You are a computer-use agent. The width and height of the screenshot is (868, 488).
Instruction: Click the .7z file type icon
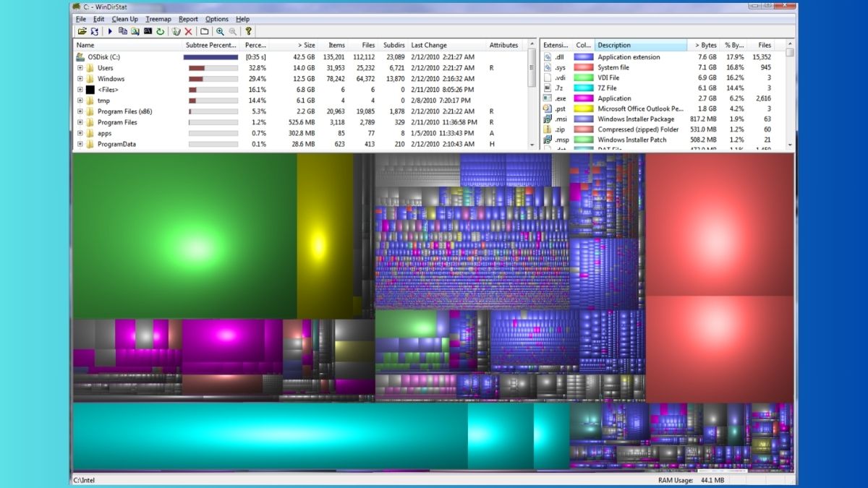pos(548,88)
